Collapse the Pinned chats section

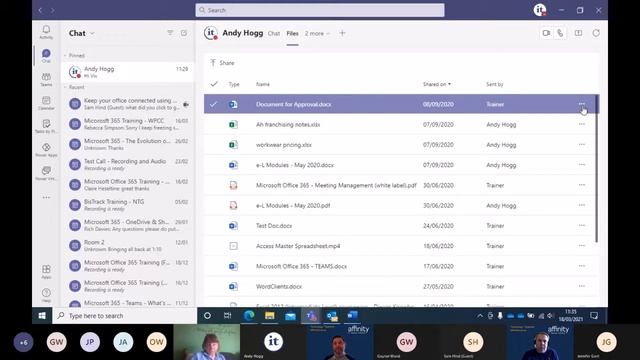pos(75,56)
